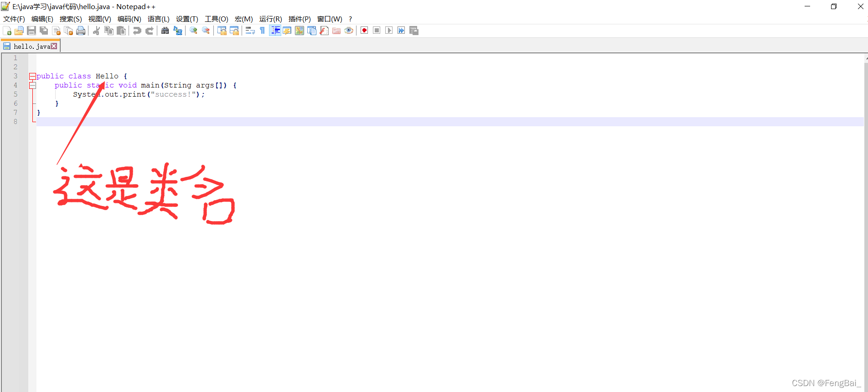Collapse the Hello class fold marker on line 3

32,76
